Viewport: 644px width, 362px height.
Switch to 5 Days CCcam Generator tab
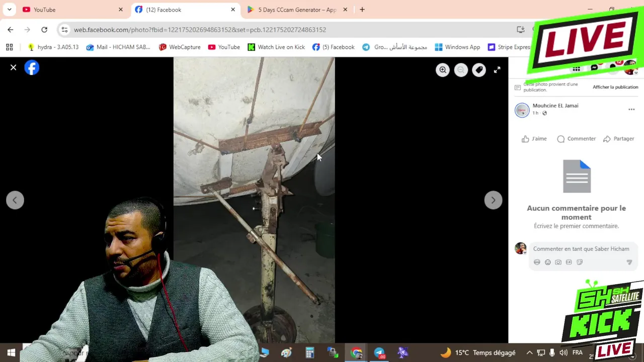pyautogui.click(x=297, y=10)
